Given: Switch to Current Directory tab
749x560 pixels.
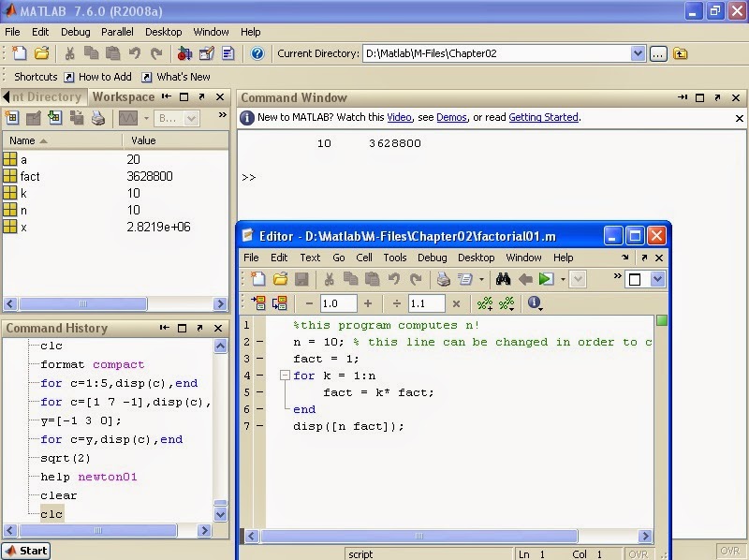Looking at the screenshot, I should pos(46,97).
